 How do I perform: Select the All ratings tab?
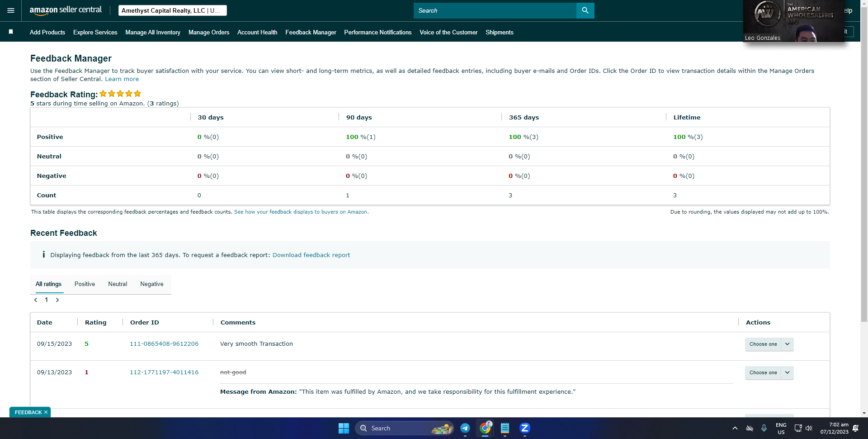(x=49, y=284)
